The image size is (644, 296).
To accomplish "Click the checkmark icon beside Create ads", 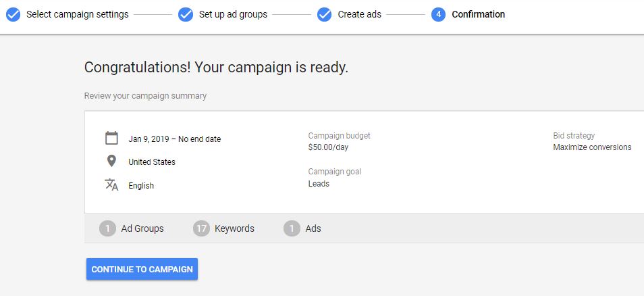I will pyautogui.click(x=325, y=14).
